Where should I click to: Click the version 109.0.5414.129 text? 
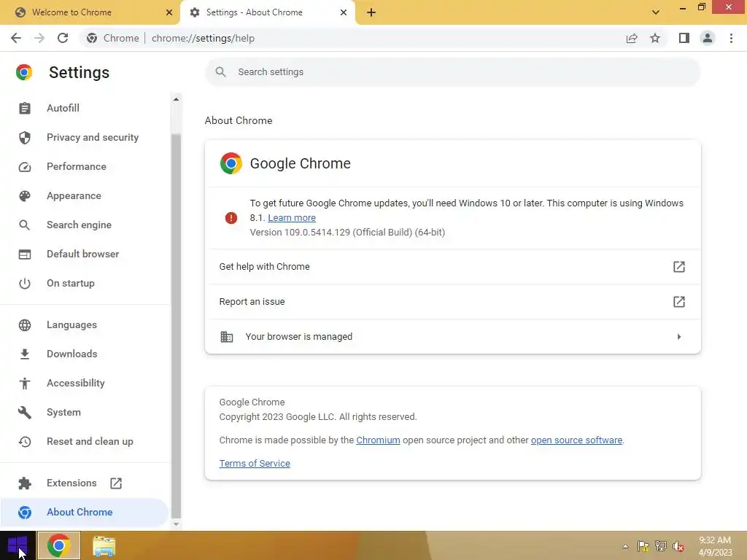click(347, 233)
